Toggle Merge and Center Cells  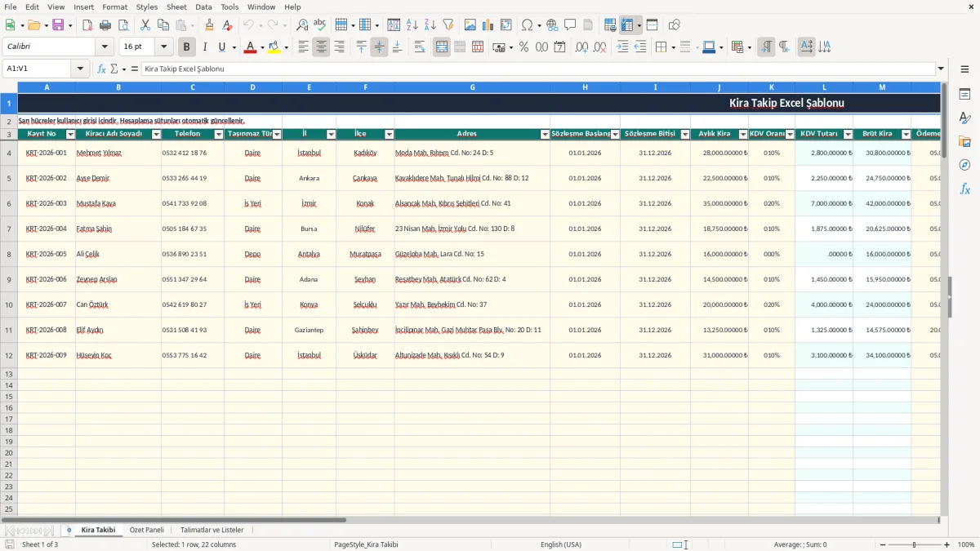click(x=442, y=47)
